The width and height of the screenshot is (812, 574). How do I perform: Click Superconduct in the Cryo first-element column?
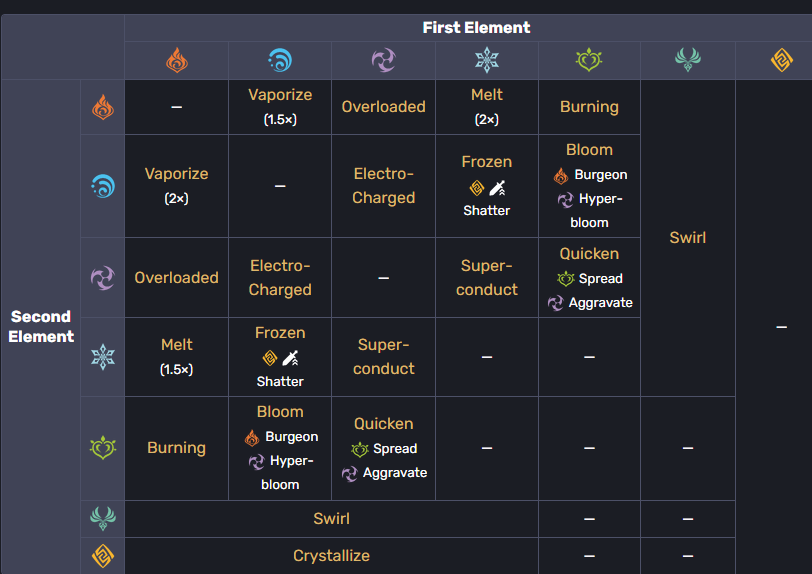tap(487, 277)
